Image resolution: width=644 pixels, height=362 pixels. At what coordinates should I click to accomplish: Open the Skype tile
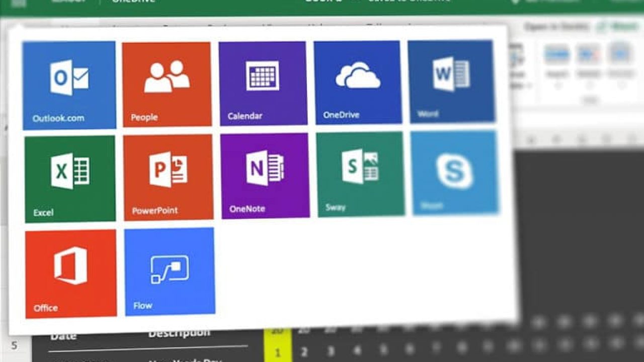(454, 172)
